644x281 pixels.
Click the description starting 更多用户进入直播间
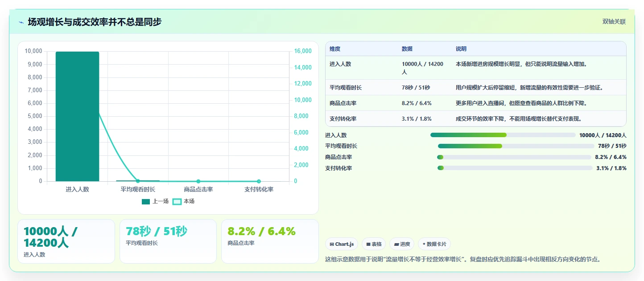pos(521,103)
